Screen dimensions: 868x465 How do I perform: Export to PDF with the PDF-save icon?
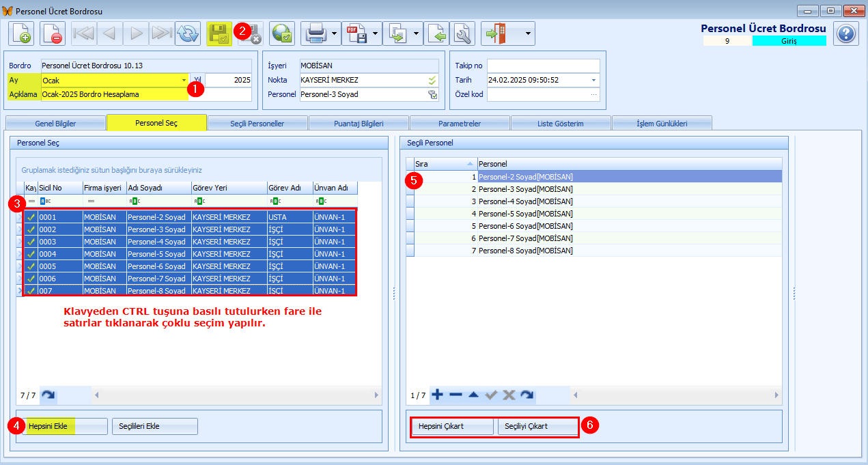coord(355,33)
